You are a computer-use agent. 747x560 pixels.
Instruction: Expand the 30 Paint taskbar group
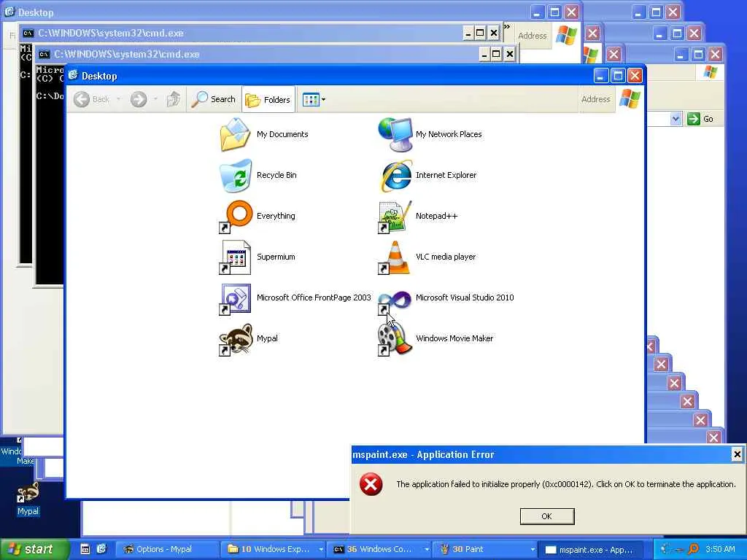click(533, 550)
